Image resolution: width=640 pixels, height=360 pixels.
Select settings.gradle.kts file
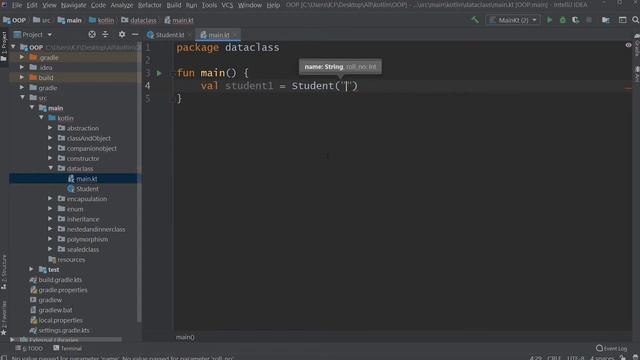click(64, 330)
